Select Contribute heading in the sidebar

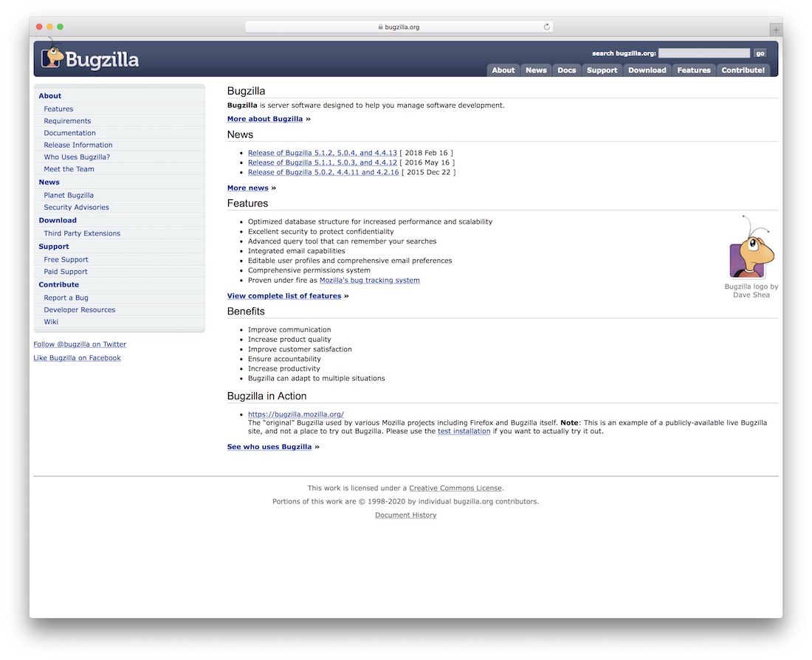click(58, 285)
